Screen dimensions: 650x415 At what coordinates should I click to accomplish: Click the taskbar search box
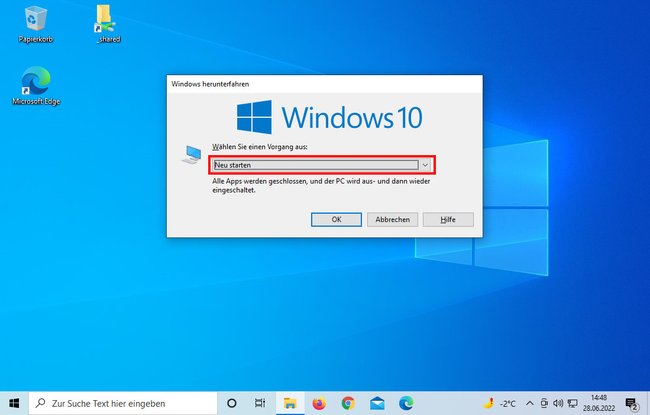[123, 403]
